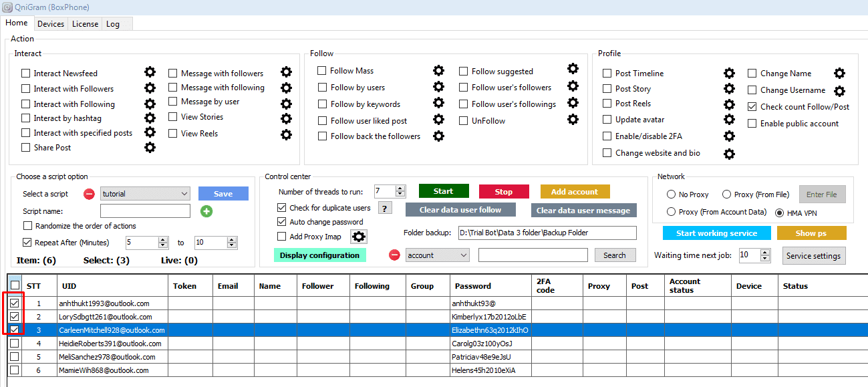Click gear icon beside Follow Mass
The height and width of the screenshot is (387, 868).
(438, 70)
